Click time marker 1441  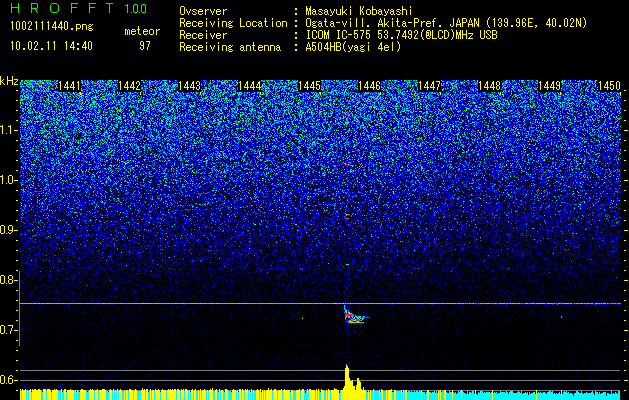point(69,86)
